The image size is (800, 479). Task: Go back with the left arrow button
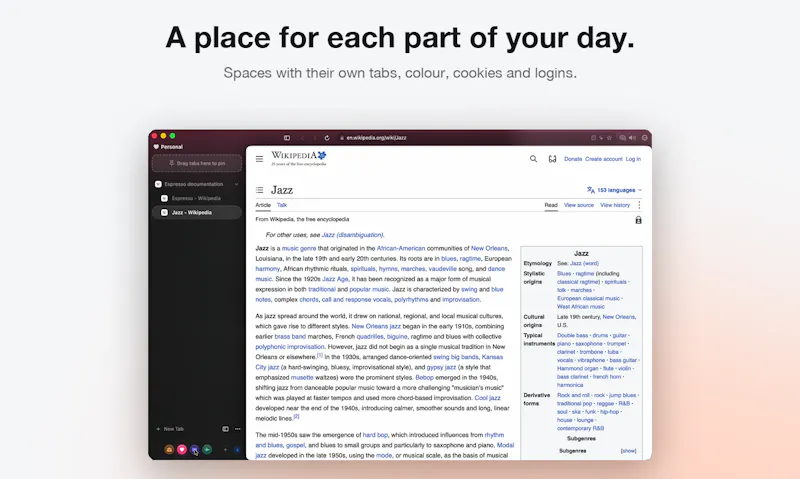coord(302,138)
